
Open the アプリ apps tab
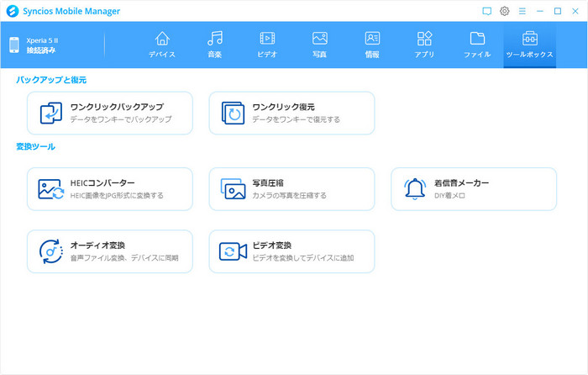(424, 45)
